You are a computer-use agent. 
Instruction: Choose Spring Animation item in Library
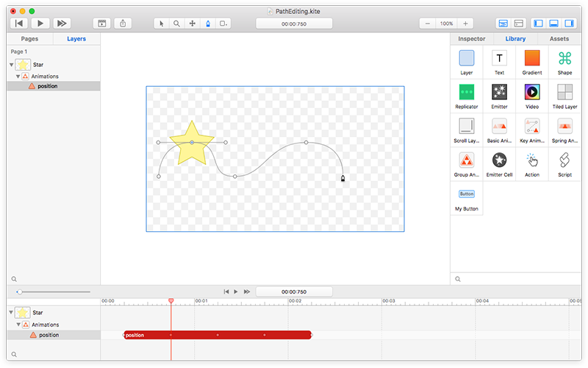point(564,130)
